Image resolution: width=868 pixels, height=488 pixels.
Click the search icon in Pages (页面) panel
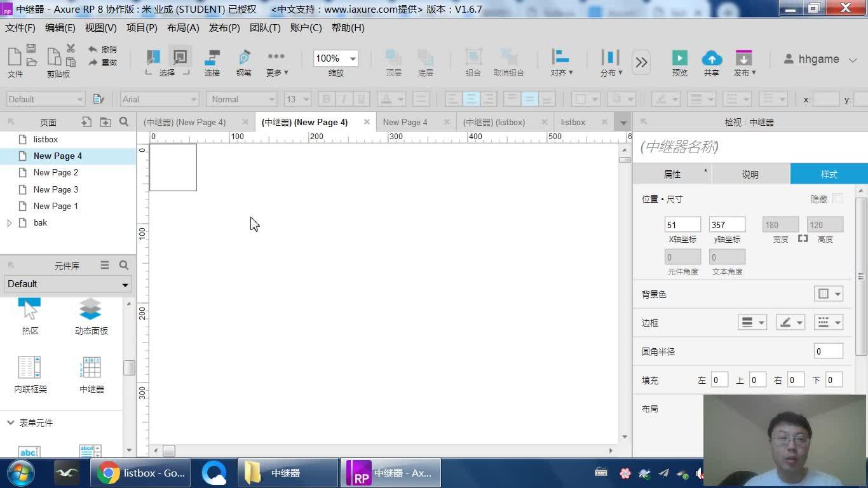[124, 122]
